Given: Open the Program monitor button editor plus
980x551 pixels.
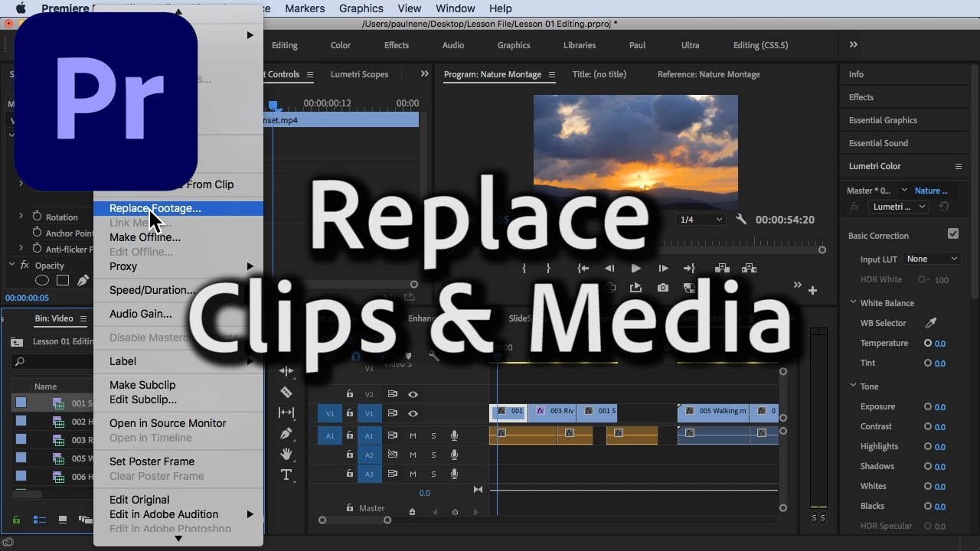Looking at the screenshot, I should [812, 290].
